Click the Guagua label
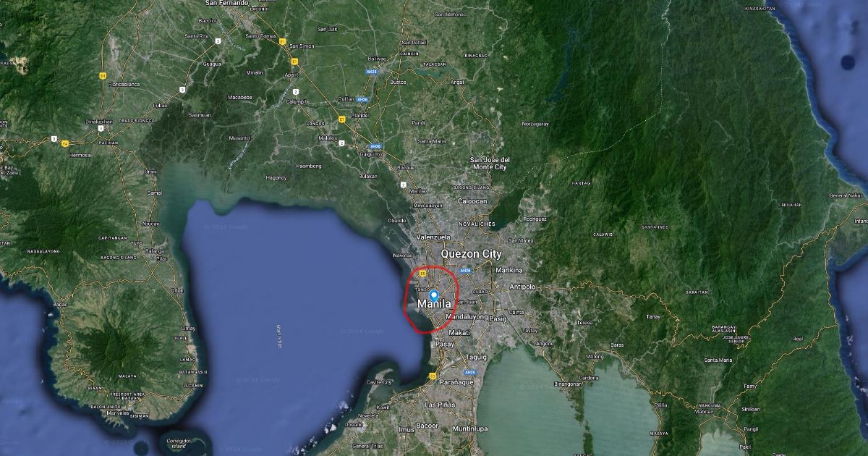The width and height of the screenshot is (868, 456). [213, 64]
